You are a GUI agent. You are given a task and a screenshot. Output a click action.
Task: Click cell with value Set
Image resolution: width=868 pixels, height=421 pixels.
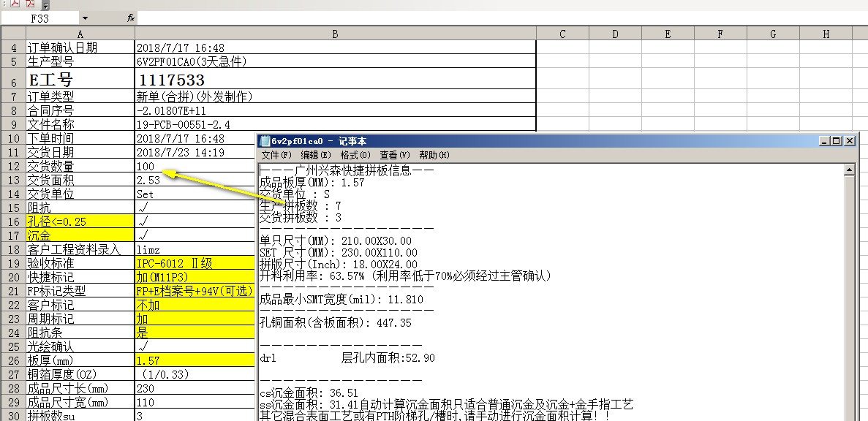pos(195,194)
